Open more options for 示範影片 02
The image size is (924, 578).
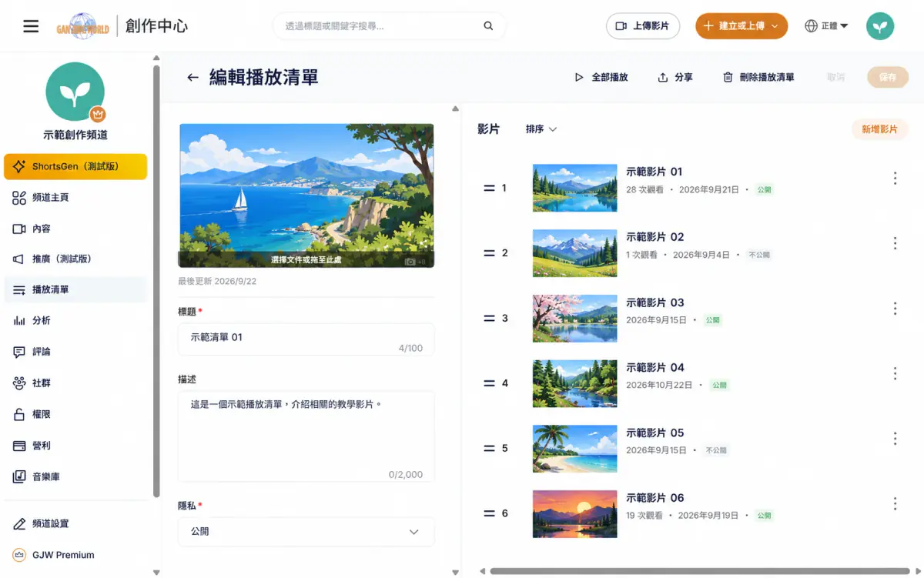[895, 243]
